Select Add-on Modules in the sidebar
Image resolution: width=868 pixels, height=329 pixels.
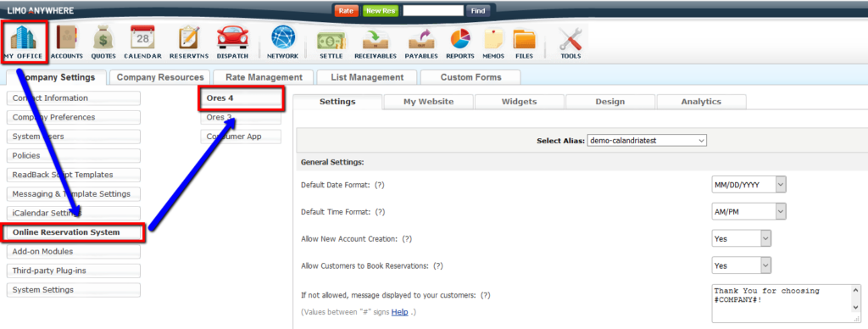pyautogui.click(x=74, y=252)
